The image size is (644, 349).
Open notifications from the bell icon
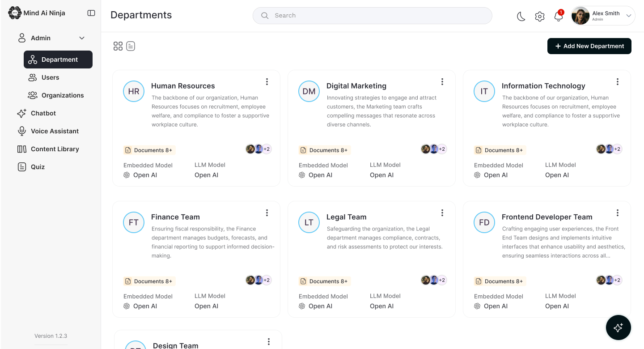click(558, 16)
